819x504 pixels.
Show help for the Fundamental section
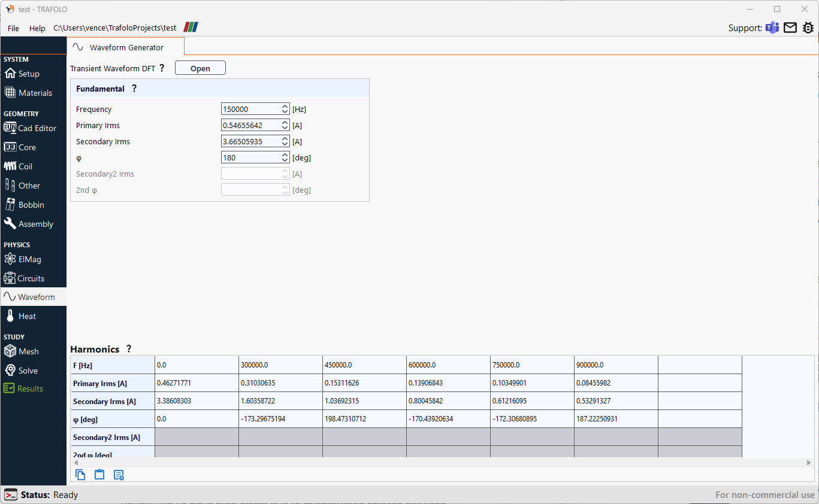click(134, 89)
